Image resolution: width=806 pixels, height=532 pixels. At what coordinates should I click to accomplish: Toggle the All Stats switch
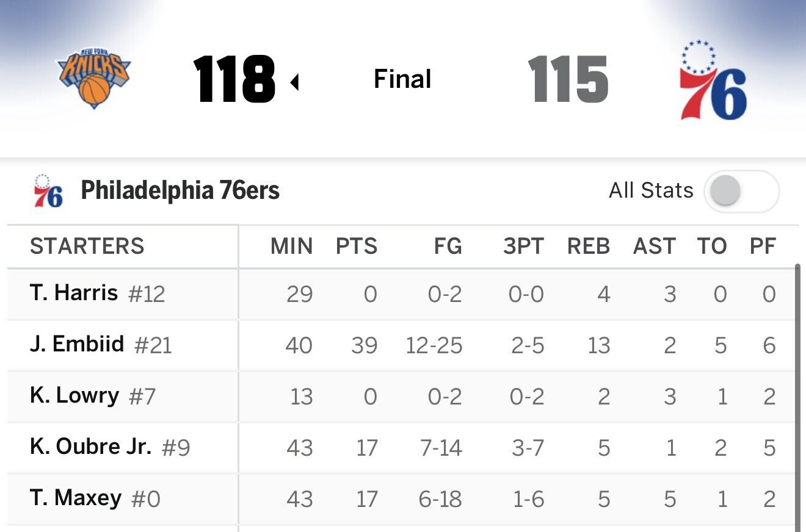741,192
